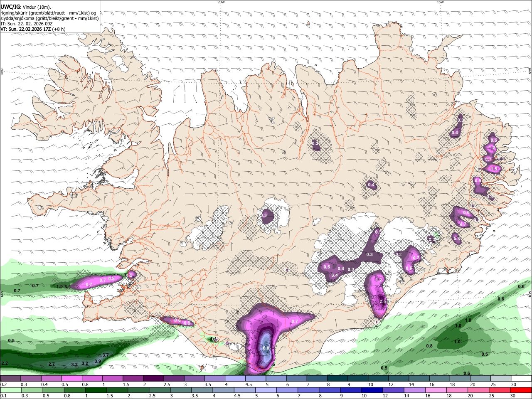
Task: Click the '0.1' label on the rain scale
Action: pos(4,396)
